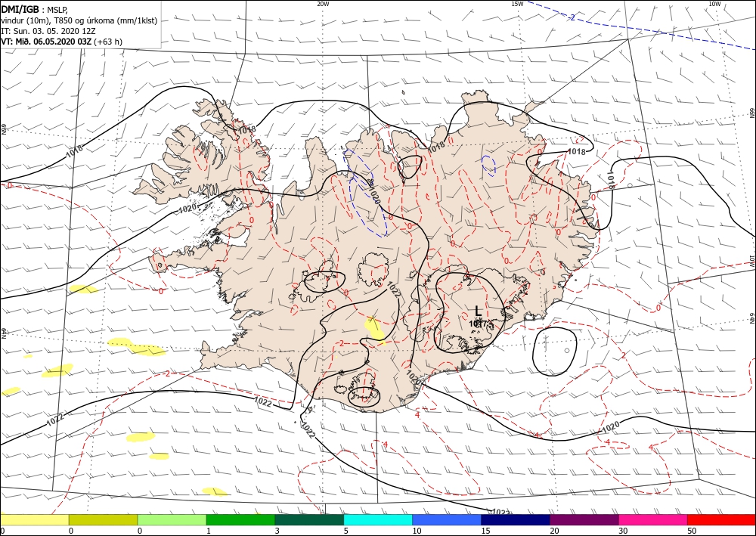The width and height of the screenshot is (756, 536).
Task: Click the legend value "30"
Action: [623, 531]
